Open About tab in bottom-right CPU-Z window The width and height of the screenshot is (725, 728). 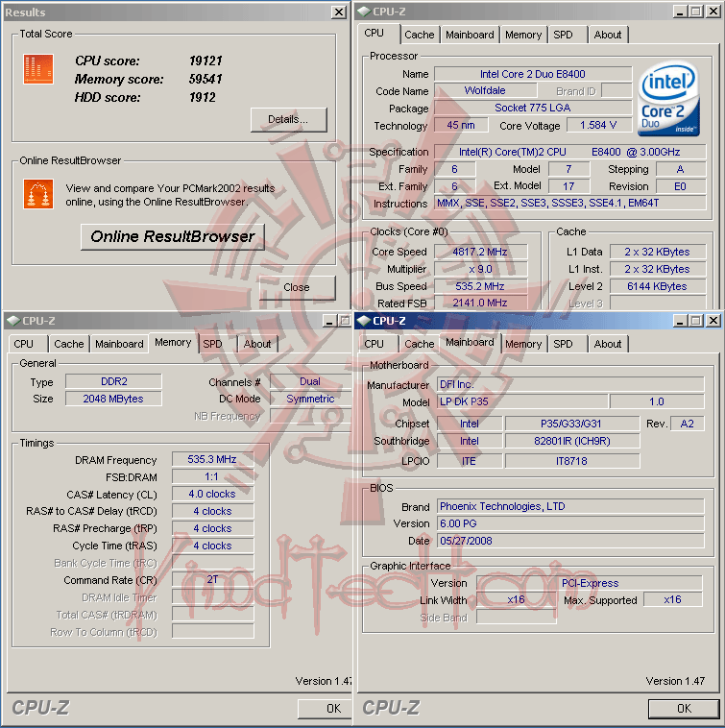click(608, 344)
